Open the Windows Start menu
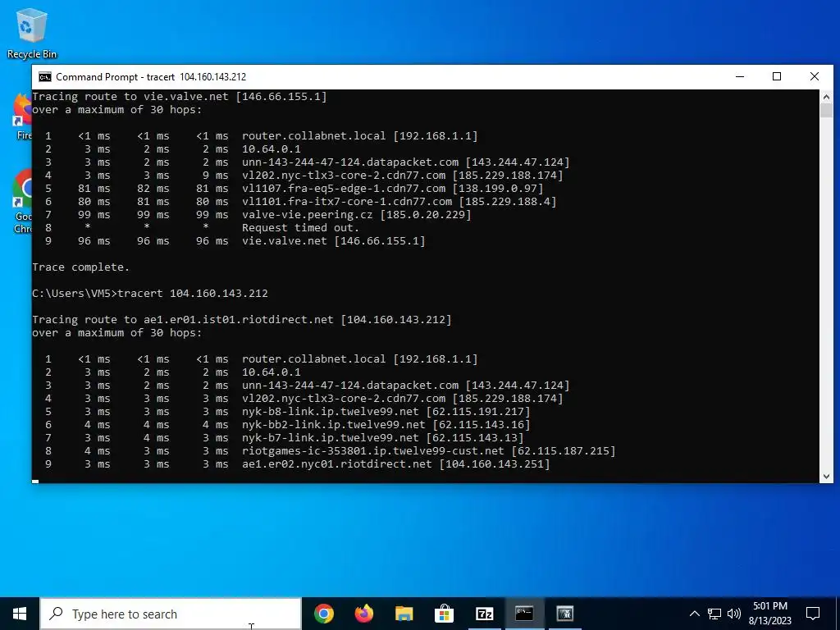 pyautogui.click(x=20, y=614)
